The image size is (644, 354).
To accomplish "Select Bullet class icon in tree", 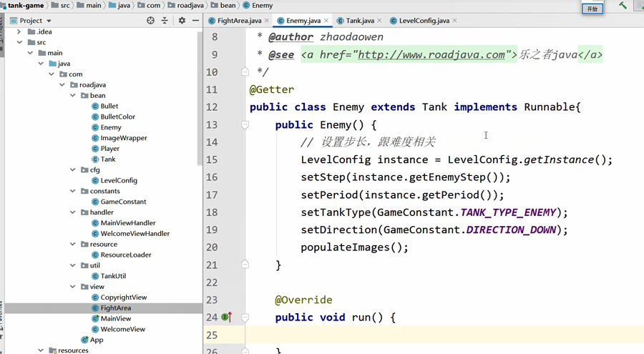I will pos(95,106).
